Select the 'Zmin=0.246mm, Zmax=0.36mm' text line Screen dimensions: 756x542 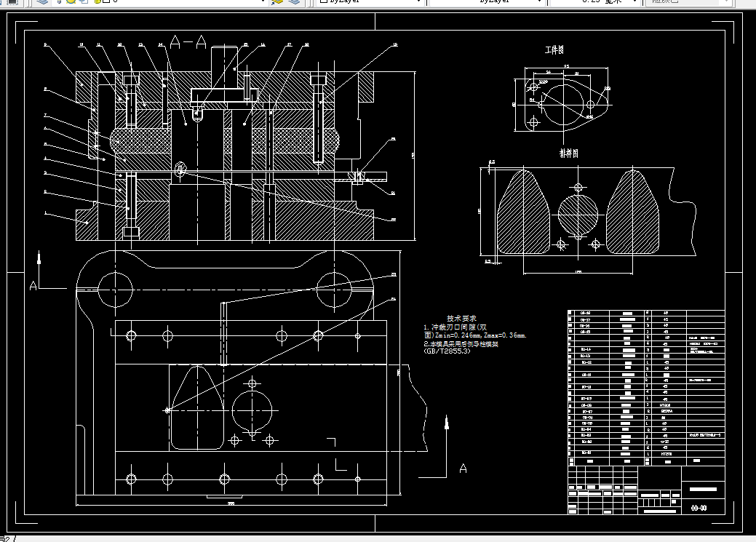coord(480,335)
